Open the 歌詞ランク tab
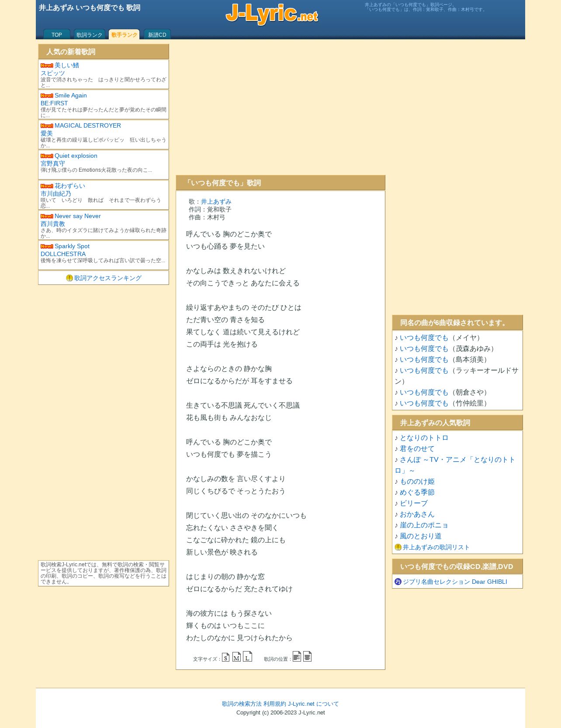The width and height of the screenshot is (561, 728). (89, 35)
